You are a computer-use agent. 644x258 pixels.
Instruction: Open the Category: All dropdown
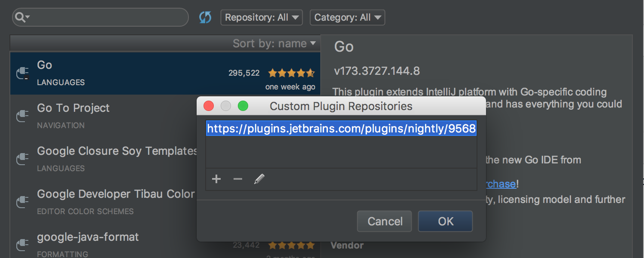click(x=347, y=18)
